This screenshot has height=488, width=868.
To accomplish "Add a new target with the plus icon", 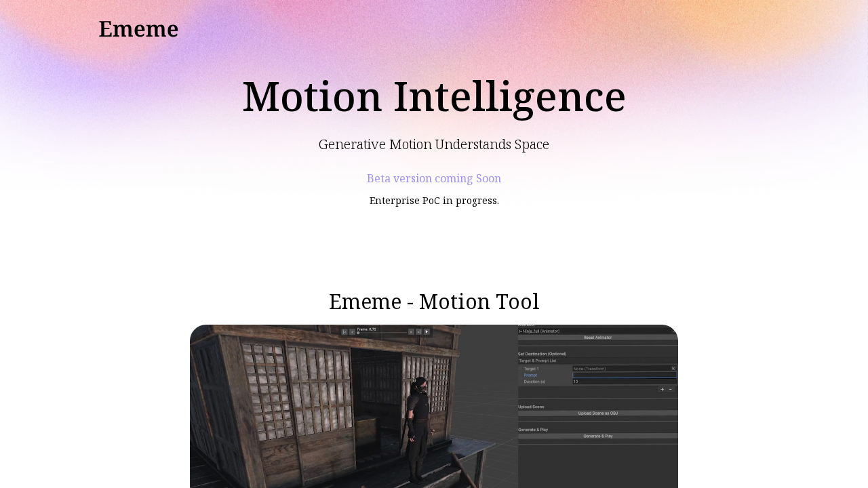I will 662,389.
